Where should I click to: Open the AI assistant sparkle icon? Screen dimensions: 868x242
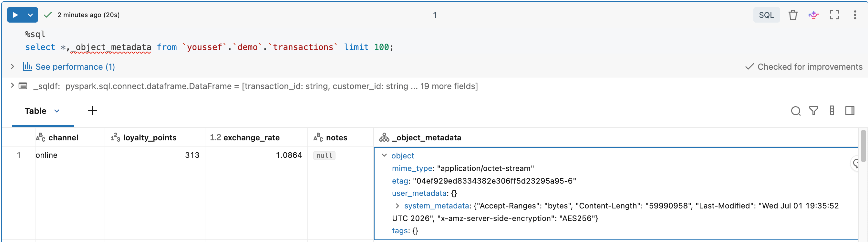pyautogui.click(x=813, y=15)
